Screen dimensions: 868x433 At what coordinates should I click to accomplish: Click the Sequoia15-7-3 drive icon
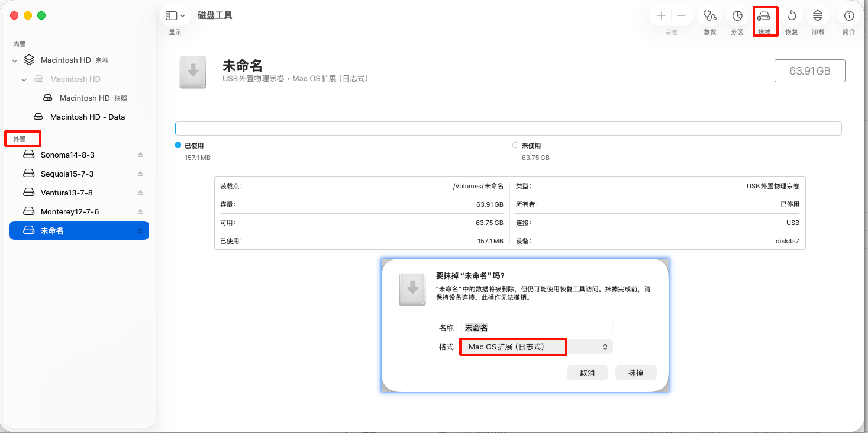29,174
